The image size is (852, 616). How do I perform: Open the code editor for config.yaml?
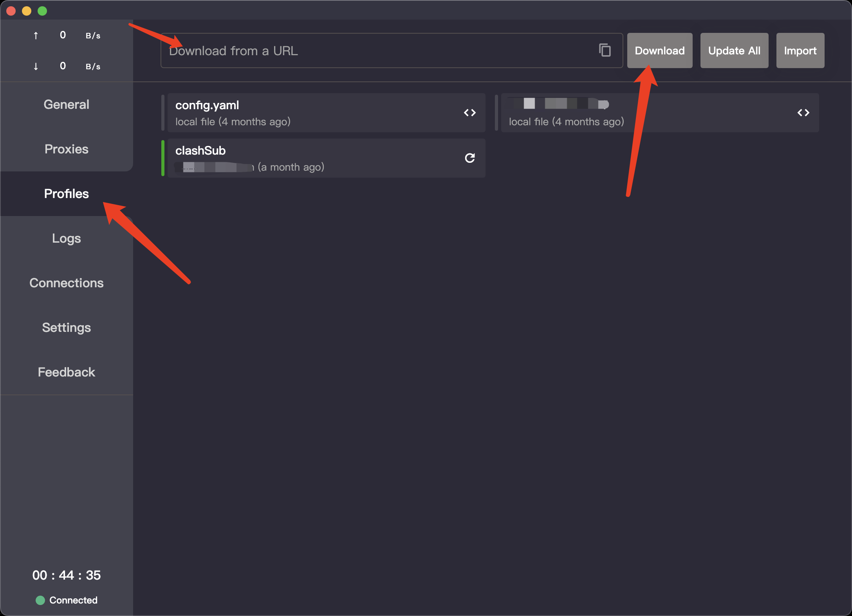click(470, 113)
